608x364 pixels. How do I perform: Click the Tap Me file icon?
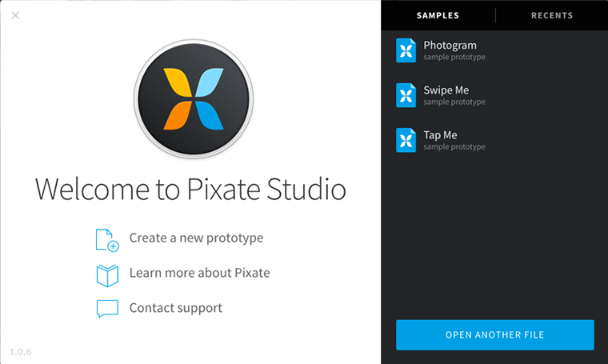[x=406, y=140]
